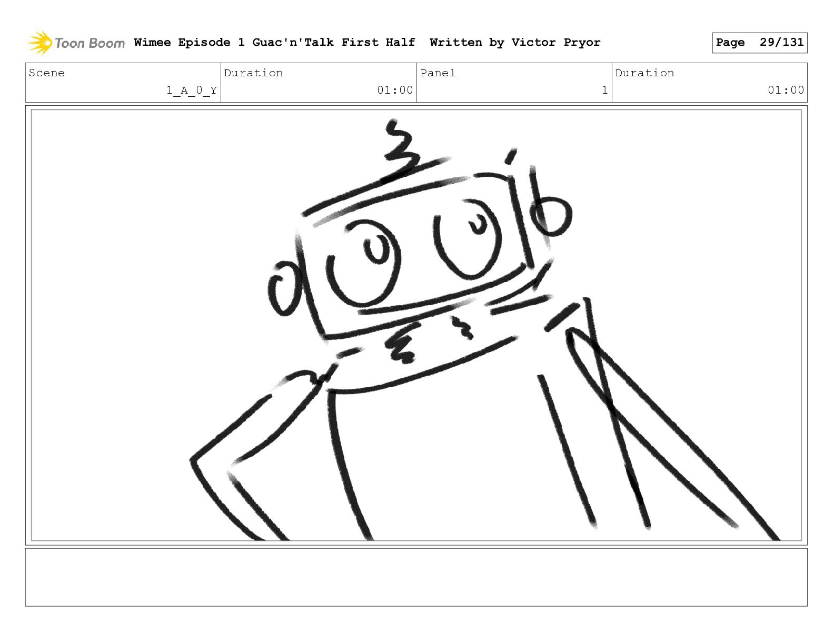834x644 pixels.
Task: Click the robot sketch storyboard panel
Action: pyautogui.click(x=416, y=325)
